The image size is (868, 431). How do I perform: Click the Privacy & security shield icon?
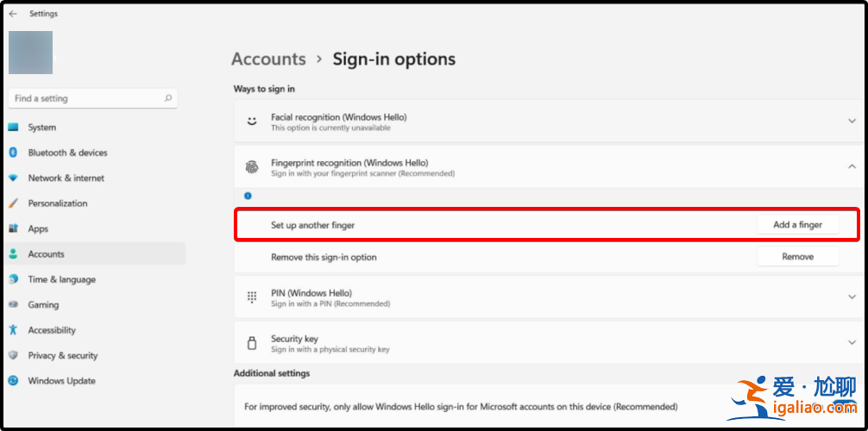[x=13, y=355]
